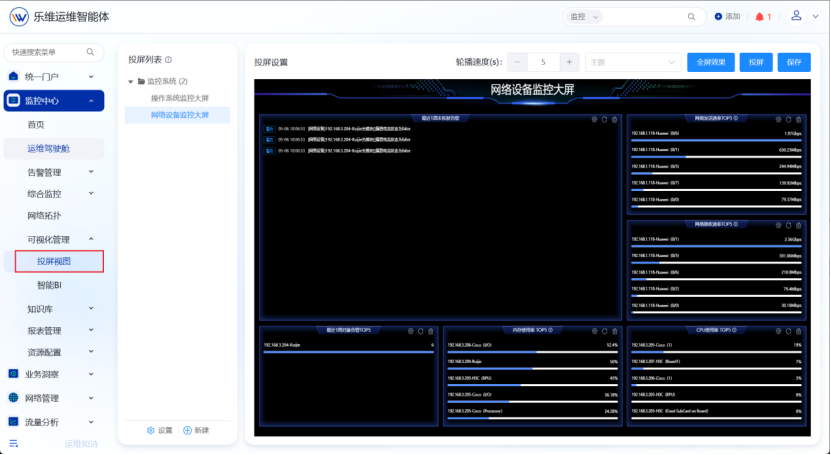Click the 全屏效果 button

(x=711, y=62)
